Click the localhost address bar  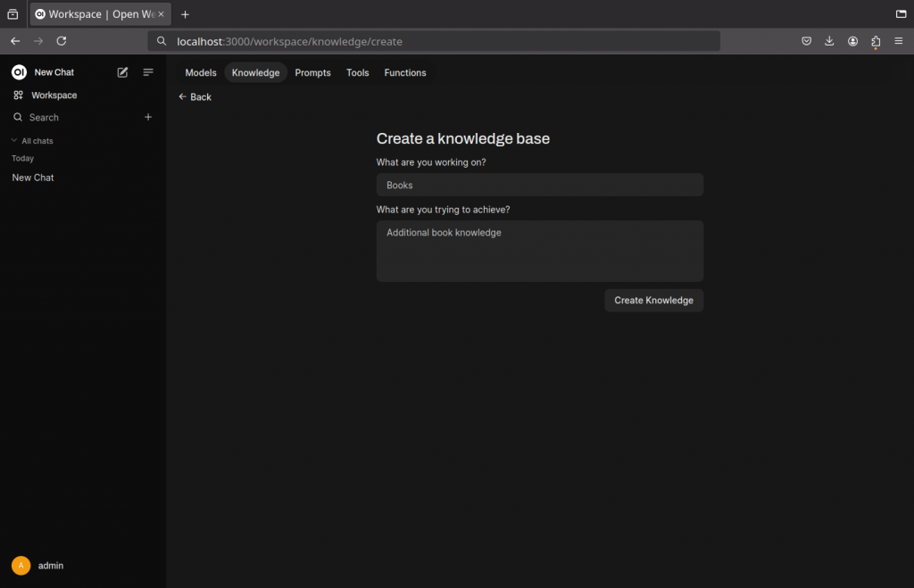pos(435,41)
